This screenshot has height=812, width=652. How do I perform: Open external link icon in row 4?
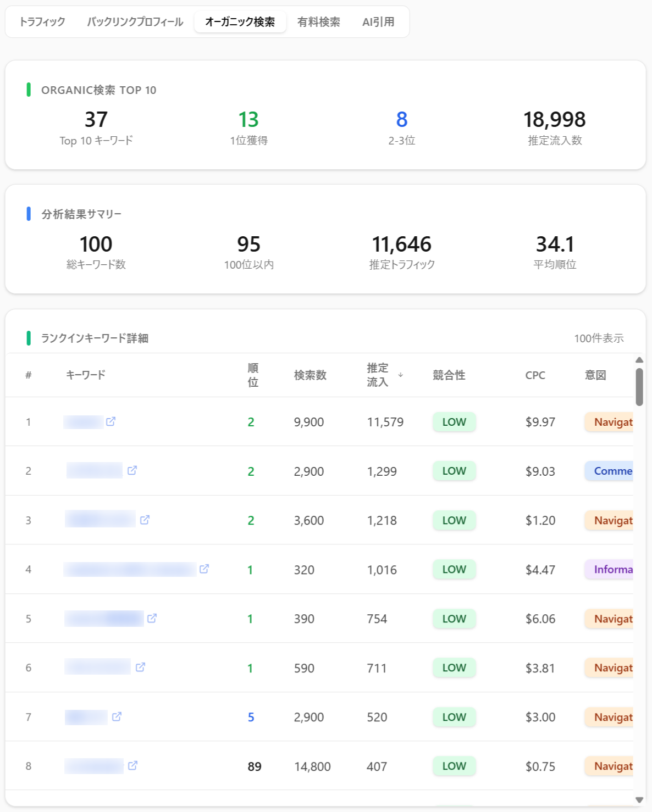(204, 569)
